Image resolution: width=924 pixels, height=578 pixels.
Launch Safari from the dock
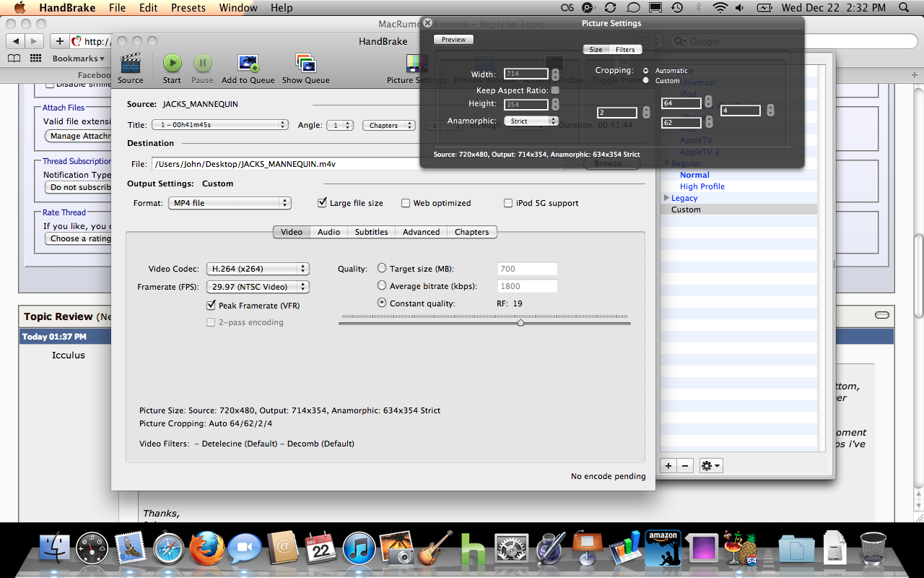[x=169, y=548]
